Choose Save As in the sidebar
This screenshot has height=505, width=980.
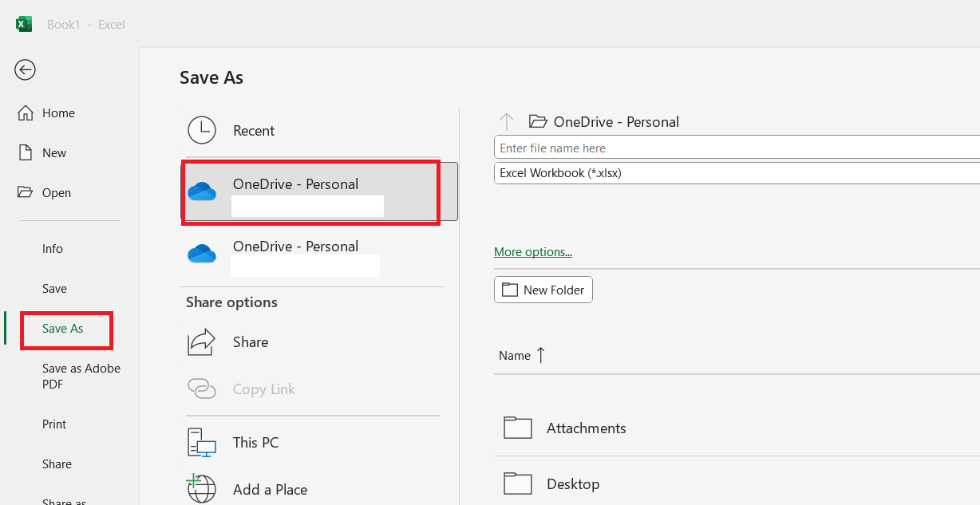(63, 329)
